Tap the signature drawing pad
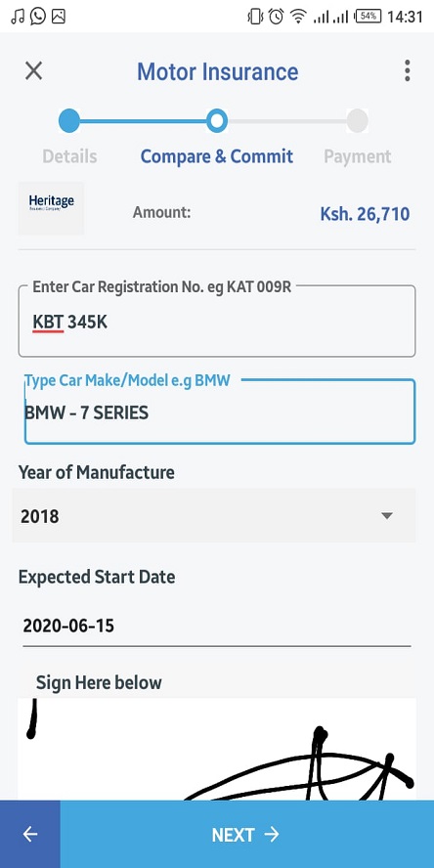 [217, 749]
